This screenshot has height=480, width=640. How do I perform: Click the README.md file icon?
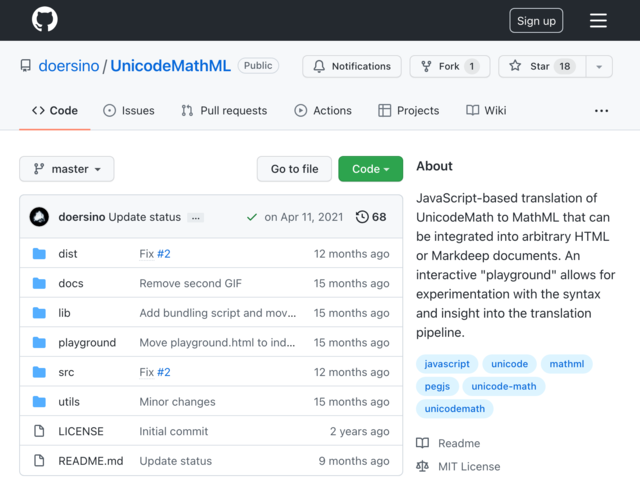pos(39,460)
